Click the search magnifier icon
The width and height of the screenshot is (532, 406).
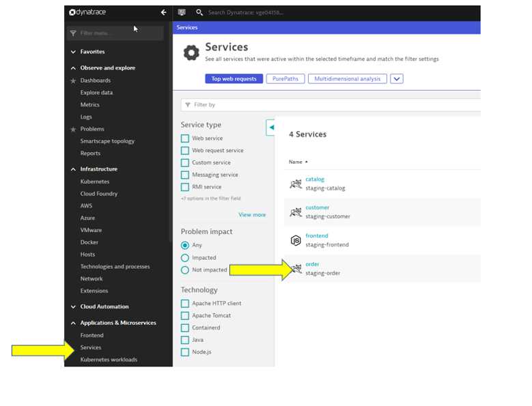click(x=199, y=12)
